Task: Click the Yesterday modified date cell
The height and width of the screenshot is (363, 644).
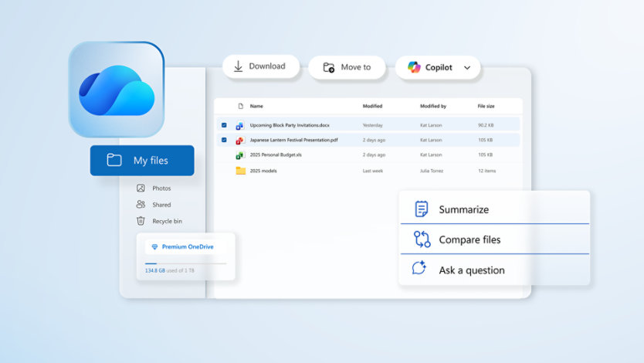Action: (372, 125)
